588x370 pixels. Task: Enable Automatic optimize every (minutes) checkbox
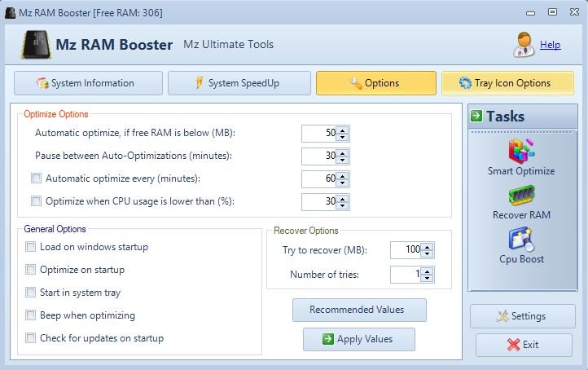36,178
